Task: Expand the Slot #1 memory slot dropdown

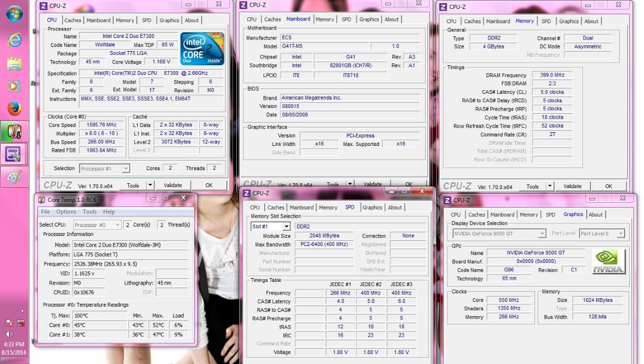Action: [x=286, y=227]
